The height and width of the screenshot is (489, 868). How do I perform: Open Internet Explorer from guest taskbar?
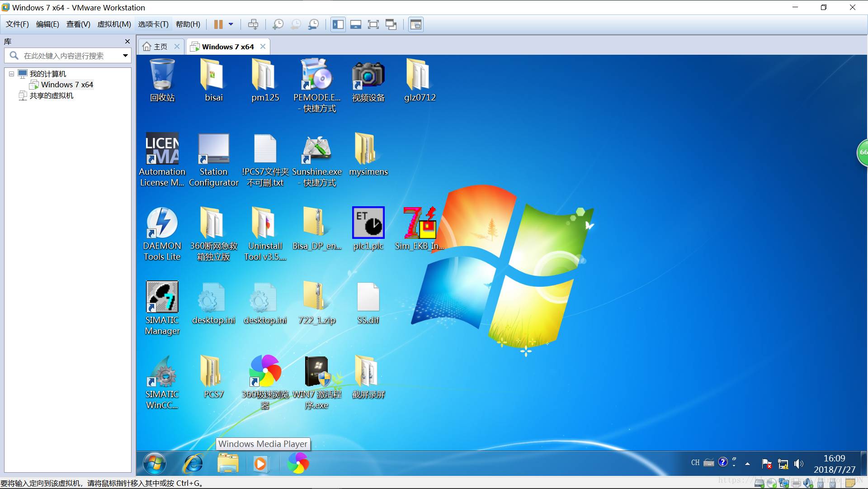click(x=193, y=464)
